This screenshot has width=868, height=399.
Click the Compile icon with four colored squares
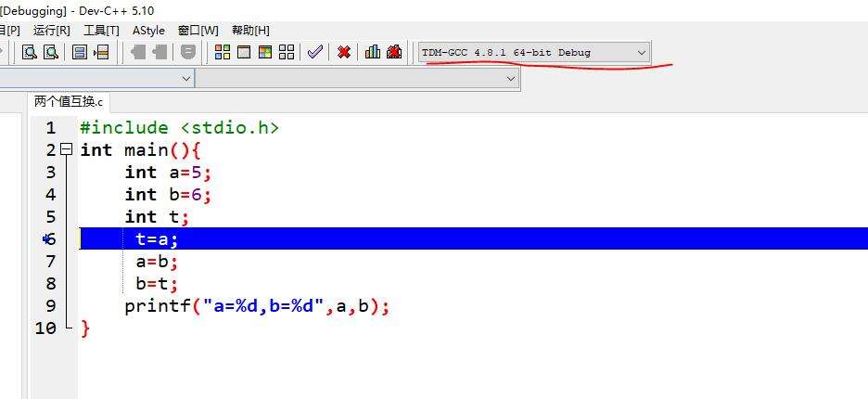[x=223, y=52]
